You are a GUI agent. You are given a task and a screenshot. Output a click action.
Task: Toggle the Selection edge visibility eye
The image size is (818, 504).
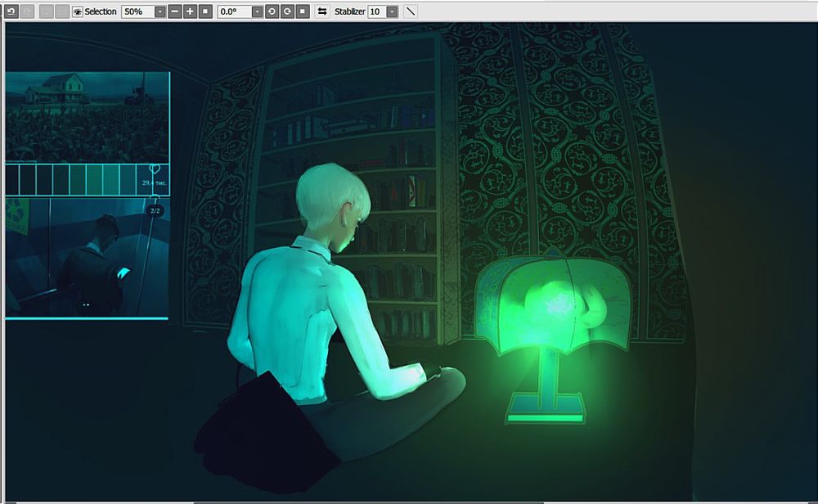(77, 11)
